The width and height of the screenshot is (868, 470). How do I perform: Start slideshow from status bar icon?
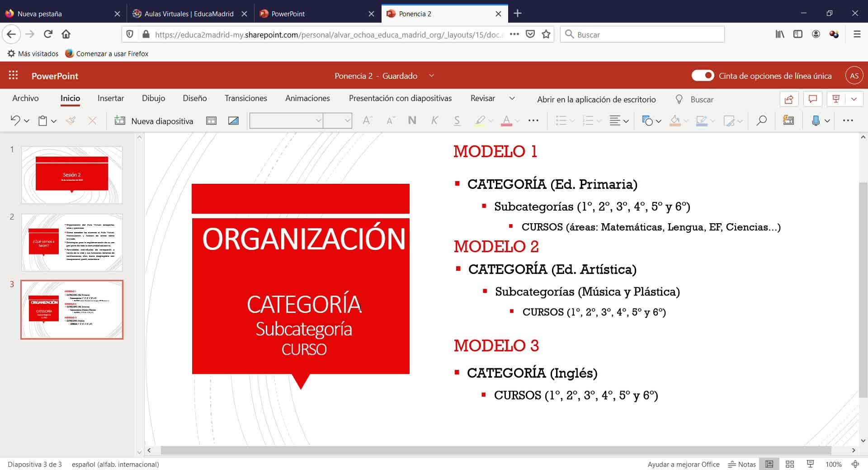[810, 464]
